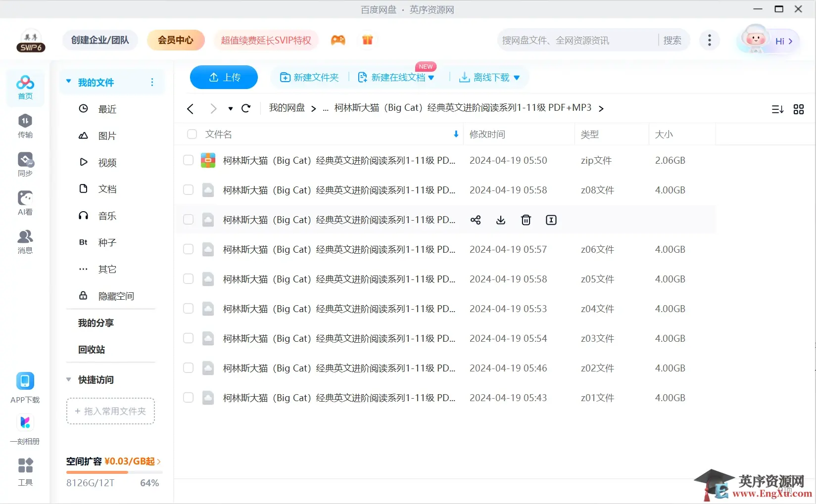This screenshot has width=816, height=504.
Task: Open the 首页 home sidebar icon
Action: pyautogui.click(x=25, y=88)
